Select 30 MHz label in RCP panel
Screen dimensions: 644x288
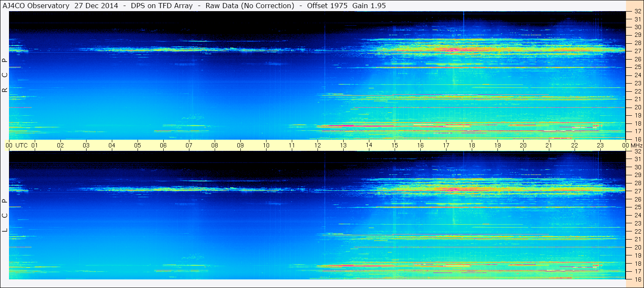638,27
